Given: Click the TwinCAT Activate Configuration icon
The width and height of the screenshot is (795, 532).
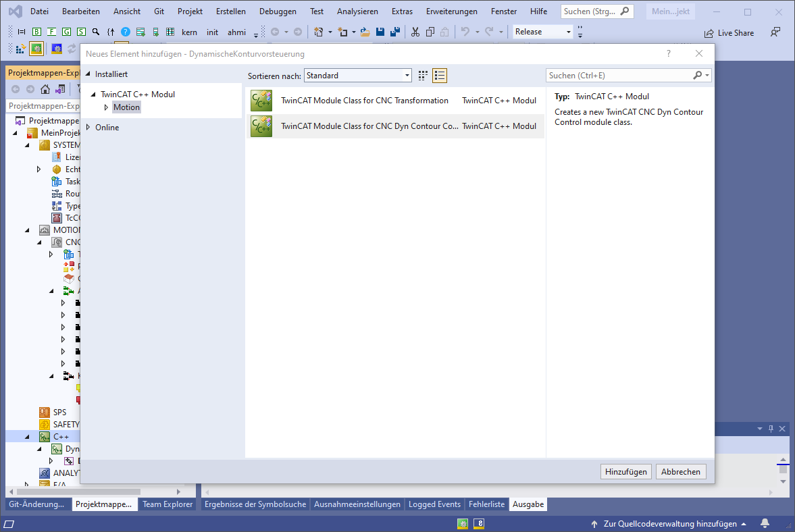Looking at the screenshot, I should [x=20, y=49].
